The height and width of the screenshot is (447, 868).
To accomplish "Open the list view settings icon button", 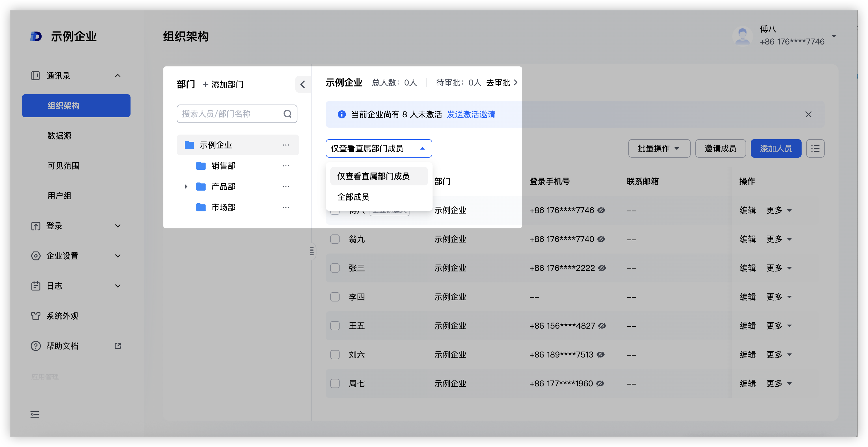I will tap(815, 148).
